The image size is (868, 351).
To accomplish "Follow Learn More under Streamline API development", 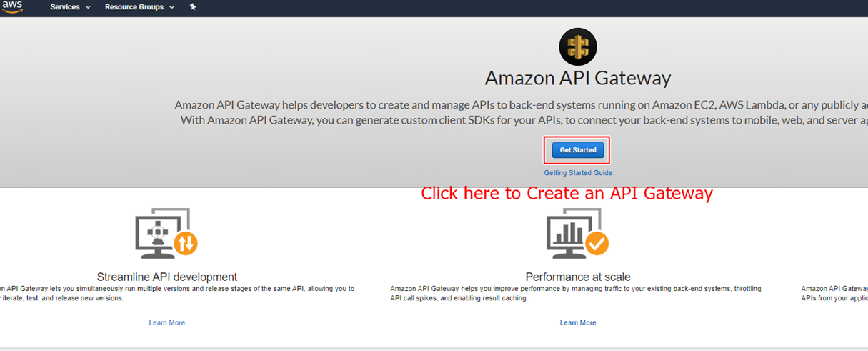I will 166,323.
